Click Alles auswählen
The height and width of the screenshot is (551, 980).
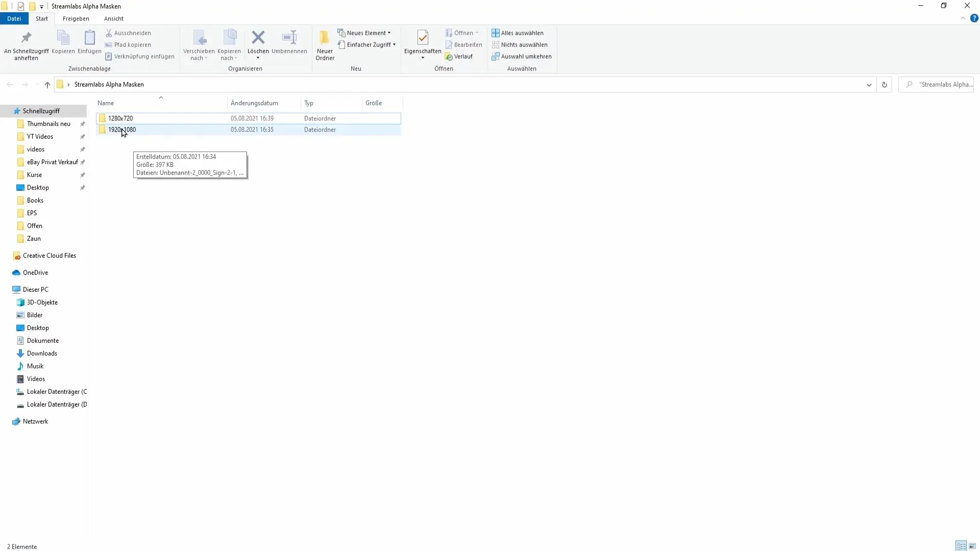coord(518,33)
